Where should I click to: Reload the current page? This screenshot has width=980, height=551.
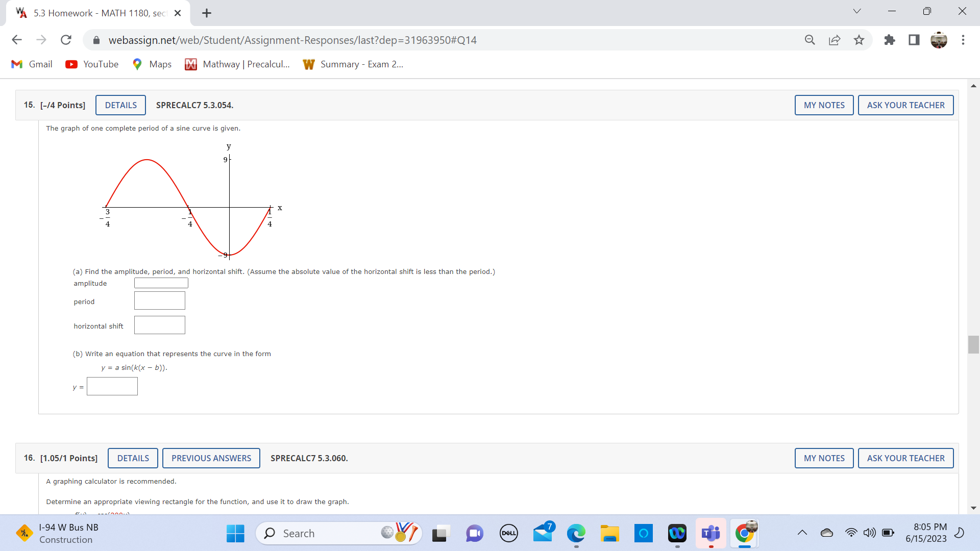(x=66, y=40)
